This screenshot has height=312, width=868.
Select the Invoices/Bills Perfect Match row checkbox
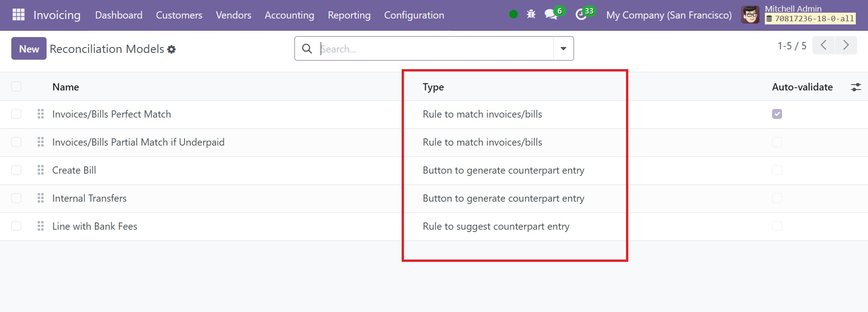coord(16,114)
